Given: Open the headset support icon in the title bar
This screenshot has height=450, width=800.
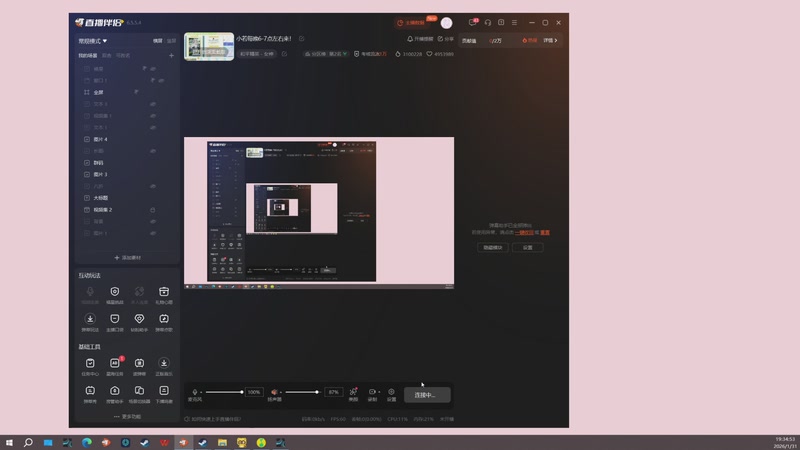Looking at the screenshot, I should [x=487, y=22].
